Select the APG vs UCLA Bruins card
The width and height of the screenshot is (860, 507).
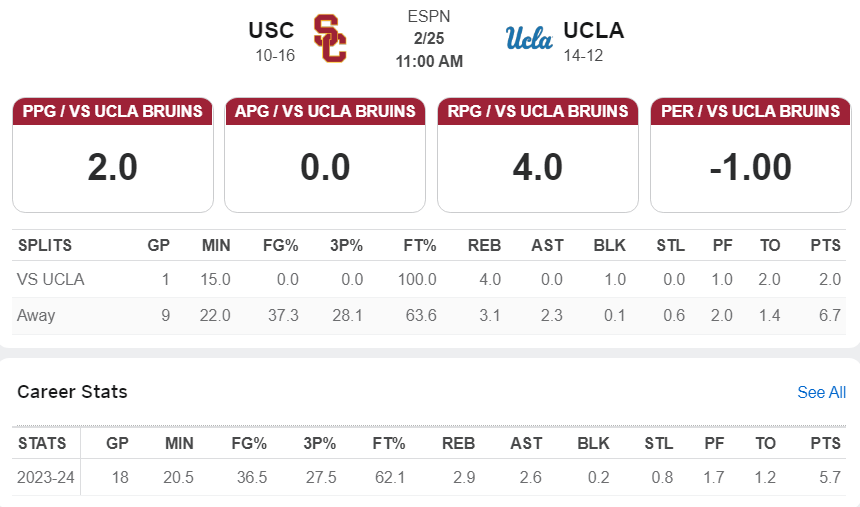click(x=325, y=155)
